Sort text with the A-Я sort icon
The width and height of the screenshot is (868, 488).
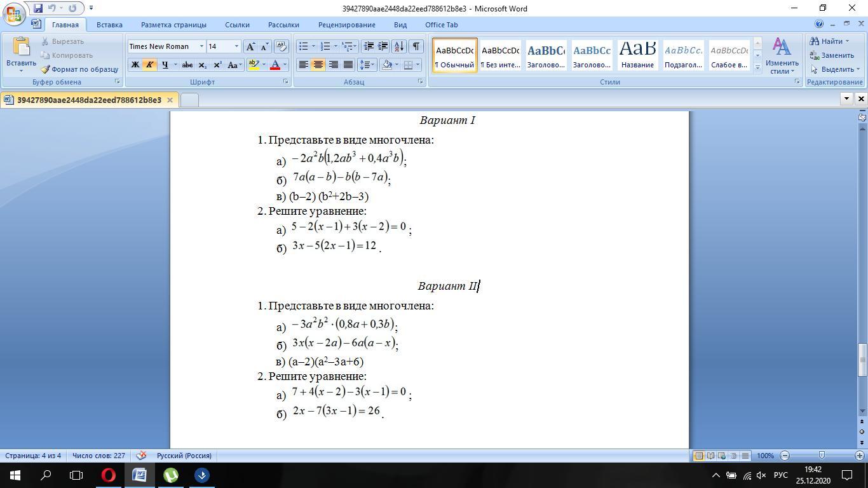click(398, 46)
